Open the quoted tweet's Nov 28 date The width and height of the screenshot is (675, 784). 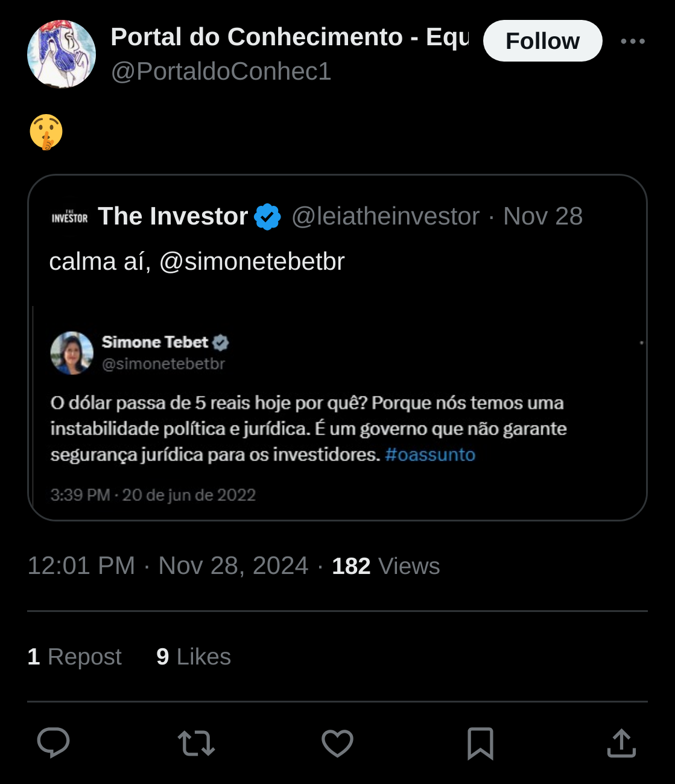pos(543,216)
